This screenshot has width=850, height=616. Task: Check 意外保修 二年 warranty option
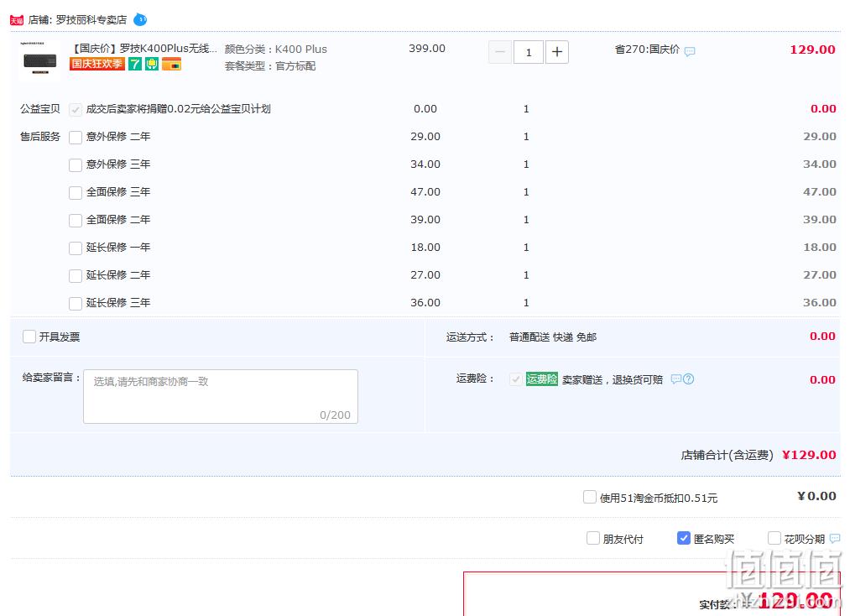click(76, 137)
